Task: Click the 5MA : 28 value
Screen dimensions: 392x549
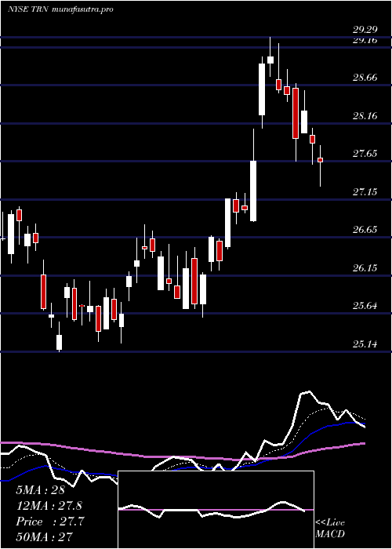Action: pyautogui.click(x=40, y=490)
